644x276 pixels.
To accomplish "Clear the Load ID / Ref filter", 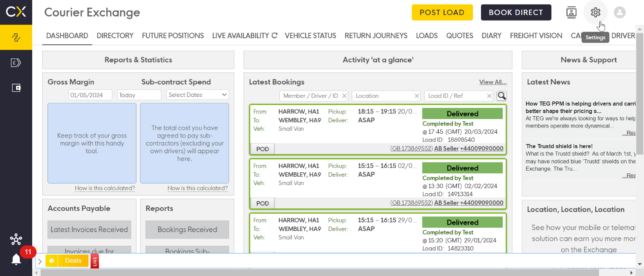I will pos(489,96).
